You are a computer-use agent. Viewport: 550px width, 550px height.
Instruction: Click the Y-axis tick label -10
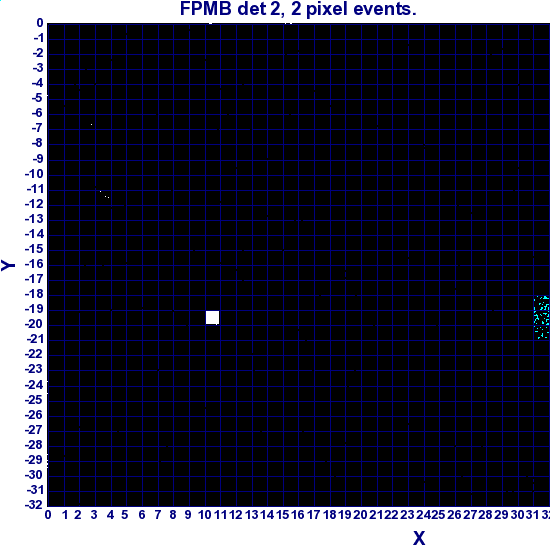(x=34, y=174)
